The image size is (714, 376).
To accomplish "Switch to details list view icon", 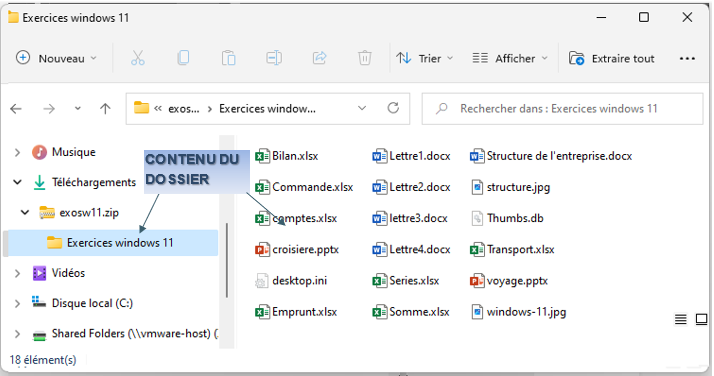I will pyautogui.click(x=680, y=320).
